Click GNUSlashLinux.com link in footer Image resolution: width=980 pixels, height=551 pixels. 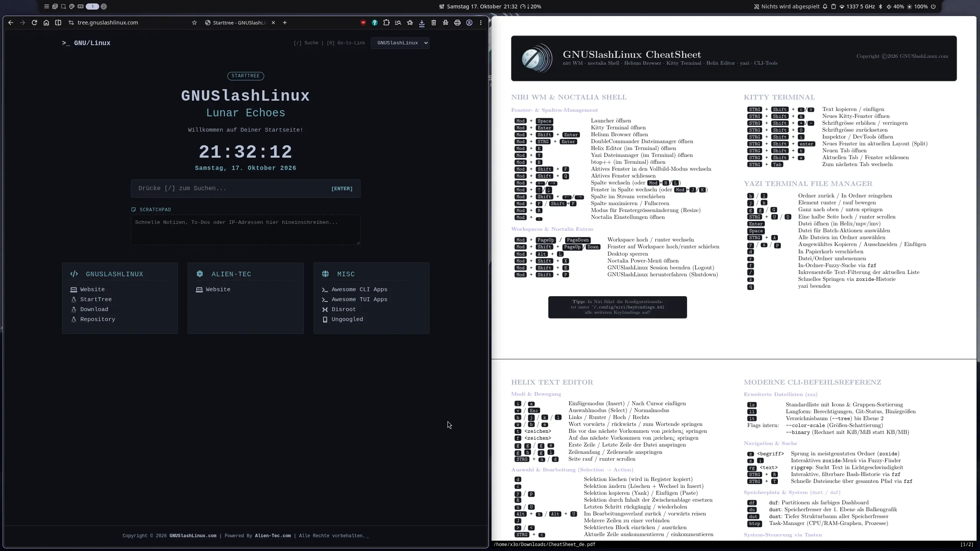[x=193, y=536]
